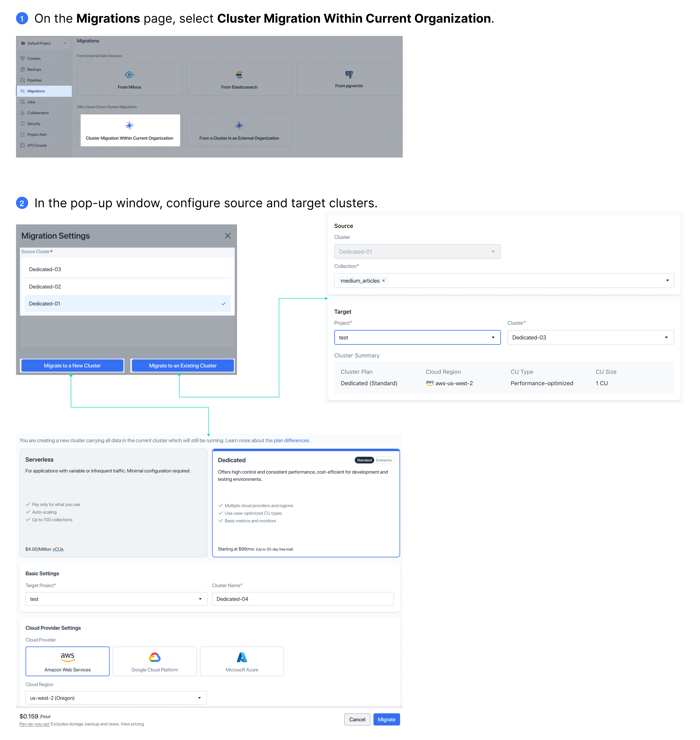Choose the Serverless plan card
This screenshot has height=740, width=700.
coord(113,503)
